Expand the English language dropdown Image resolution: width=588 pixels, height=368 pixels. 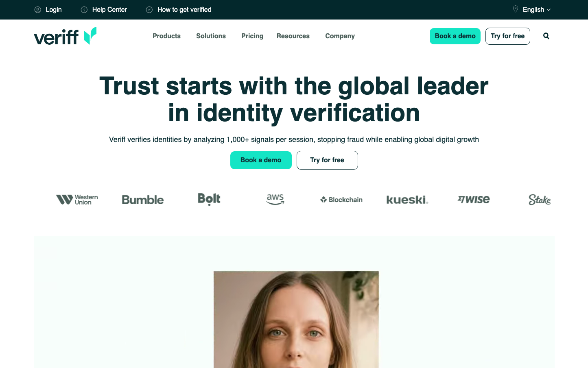[536, 10]
